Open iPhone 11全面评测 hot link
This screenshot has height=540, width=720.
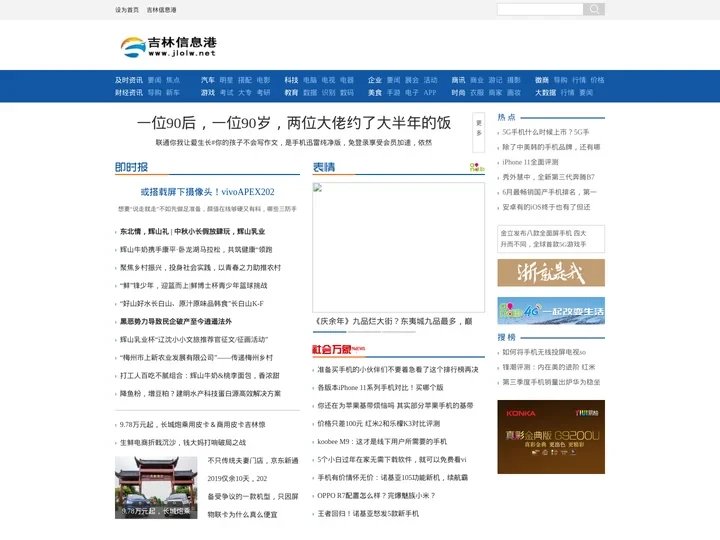click(x=530, y=162)
